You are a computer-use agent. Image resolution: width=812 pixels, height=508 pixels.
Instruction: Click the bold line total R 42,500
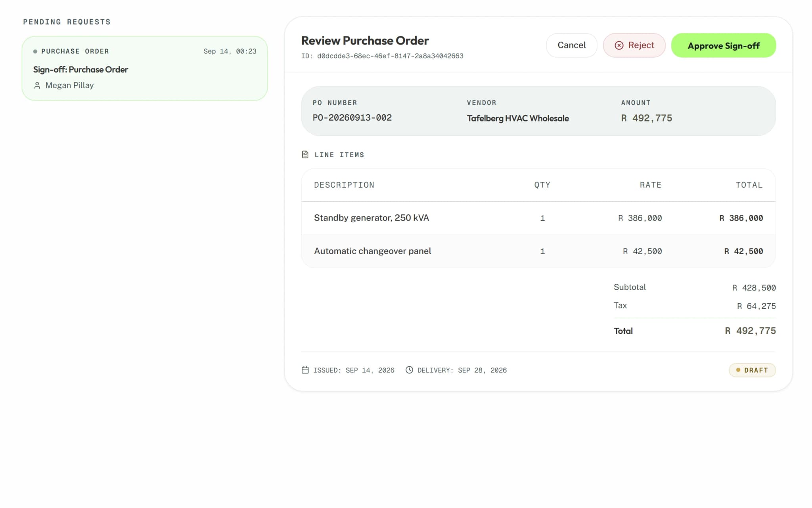pos(743,251)
